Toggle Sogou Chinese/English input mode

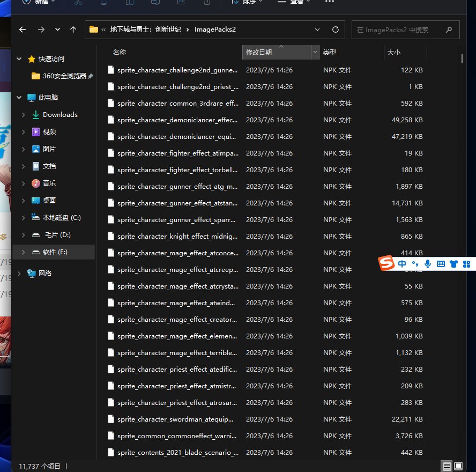(401, 264)
